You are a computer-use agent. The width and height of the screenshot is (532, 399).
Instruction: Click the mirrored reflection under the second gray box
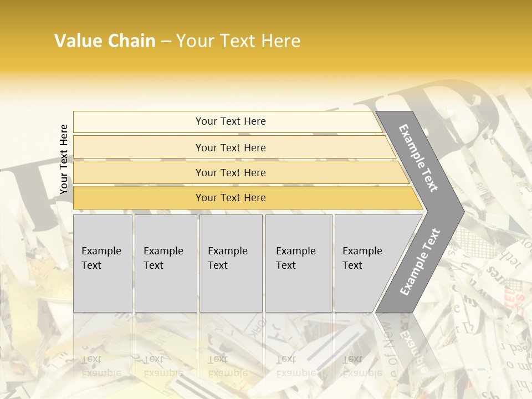164,365
